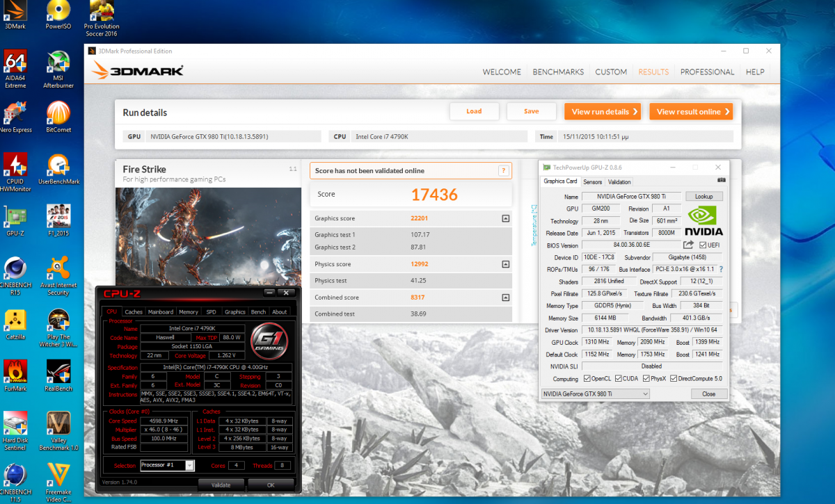Click Validate button in CPU-Z
The height and width of the screenshot is (504, 835).
pyautogui.click(x=221, y=485)
